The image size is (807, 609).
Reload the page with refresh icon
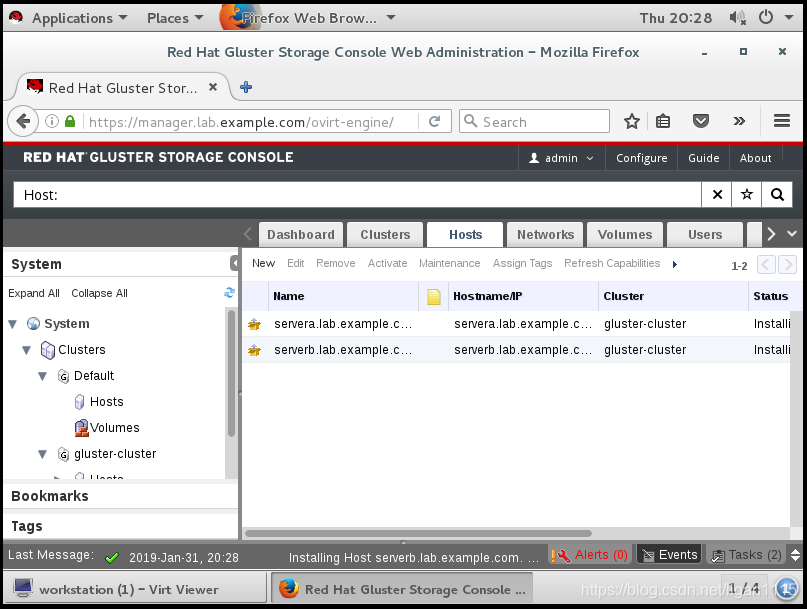tap(434, 121)
